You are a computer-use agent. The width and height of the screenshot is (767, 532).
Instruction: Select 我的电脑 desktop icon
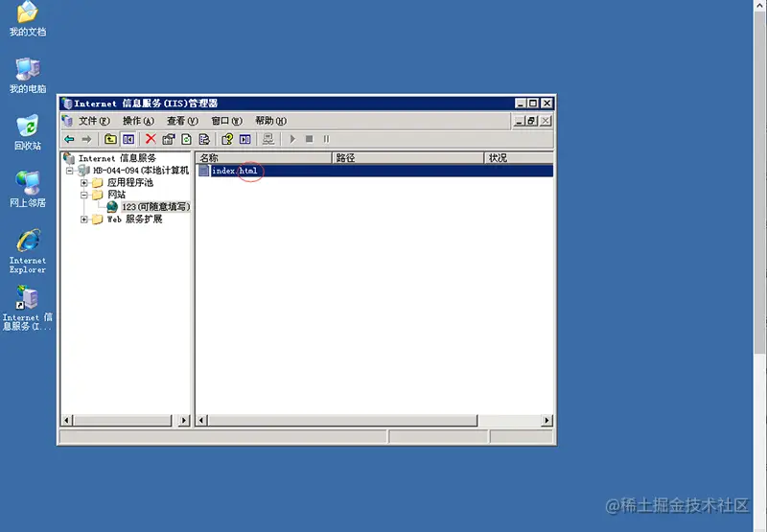(x=28, y=76)
